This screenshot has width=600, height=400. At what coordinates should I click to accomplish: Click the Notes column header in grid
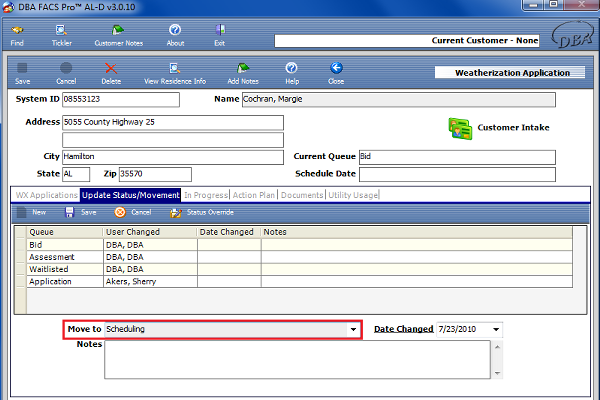point(417,232)
